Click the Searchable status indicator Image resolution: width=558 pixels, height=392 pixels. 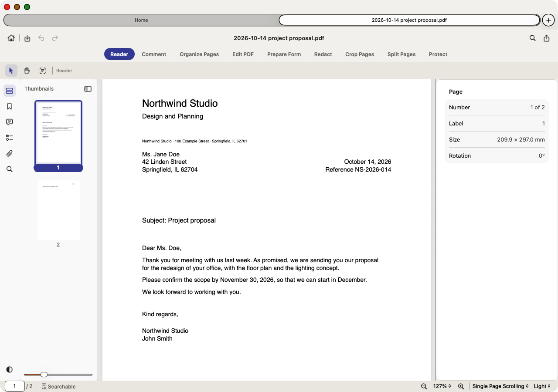tap(59, 386)
